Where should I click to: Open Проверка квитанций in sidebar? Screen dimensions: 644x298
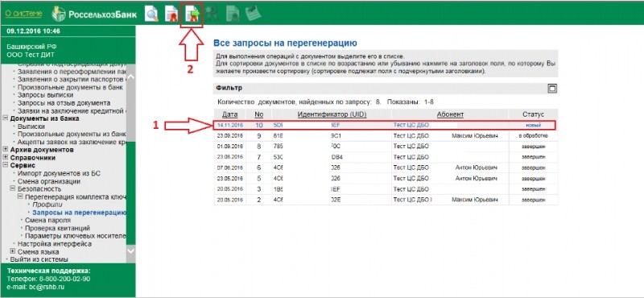point(57,228)
